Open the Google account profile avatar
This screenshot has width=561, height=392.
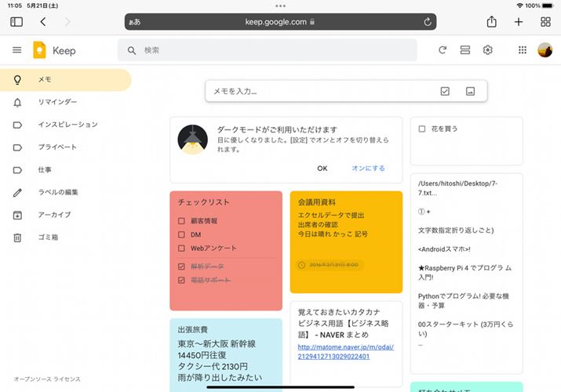pos(545,50)
